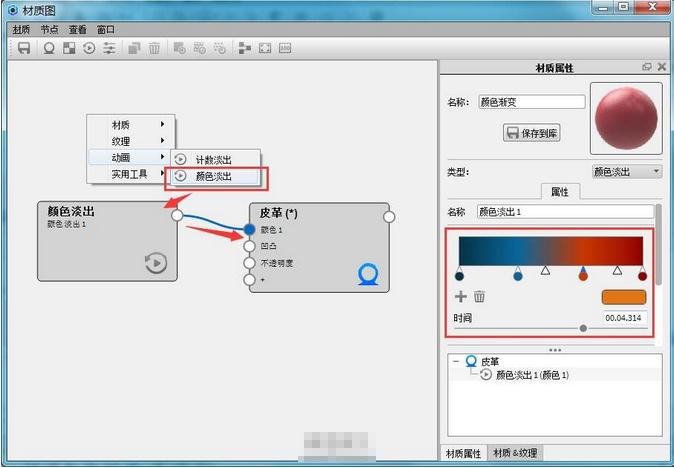Viewport: 674px width, 468px height.
Task: Click the node layout toolbar icon
Action: pyautogui.click(x=245, y=48)
